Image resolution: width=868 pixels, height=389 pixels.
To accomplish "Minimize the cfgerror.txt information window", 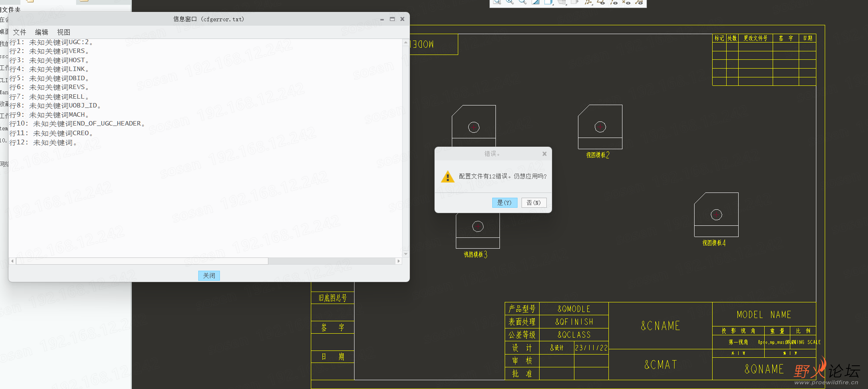I will pyautogui.click(x=382, y=19).
